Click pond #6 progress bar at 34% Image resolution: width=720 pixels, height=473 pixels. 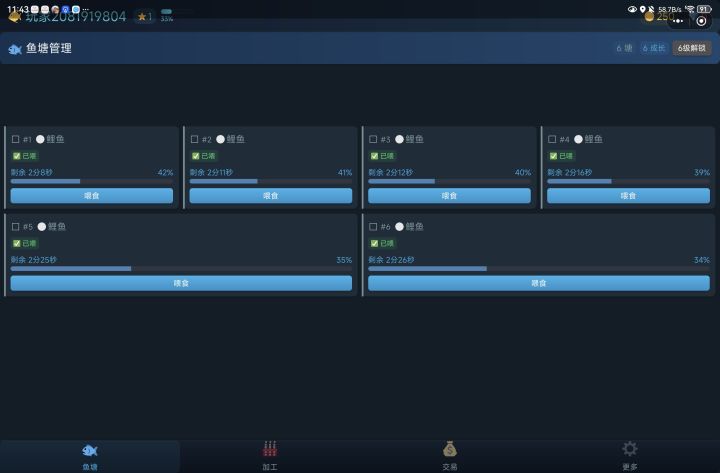tap(539, 269)
